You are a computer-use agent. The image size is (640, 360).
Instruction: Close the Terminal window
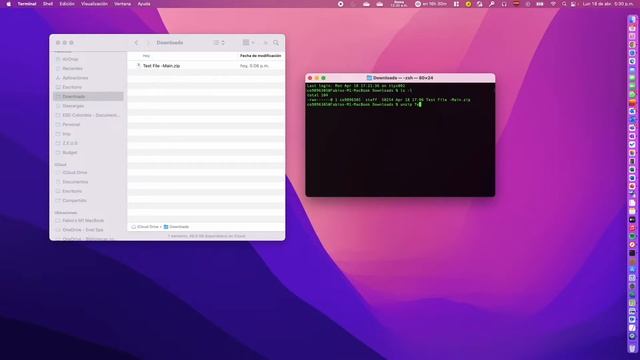[310, 78]
